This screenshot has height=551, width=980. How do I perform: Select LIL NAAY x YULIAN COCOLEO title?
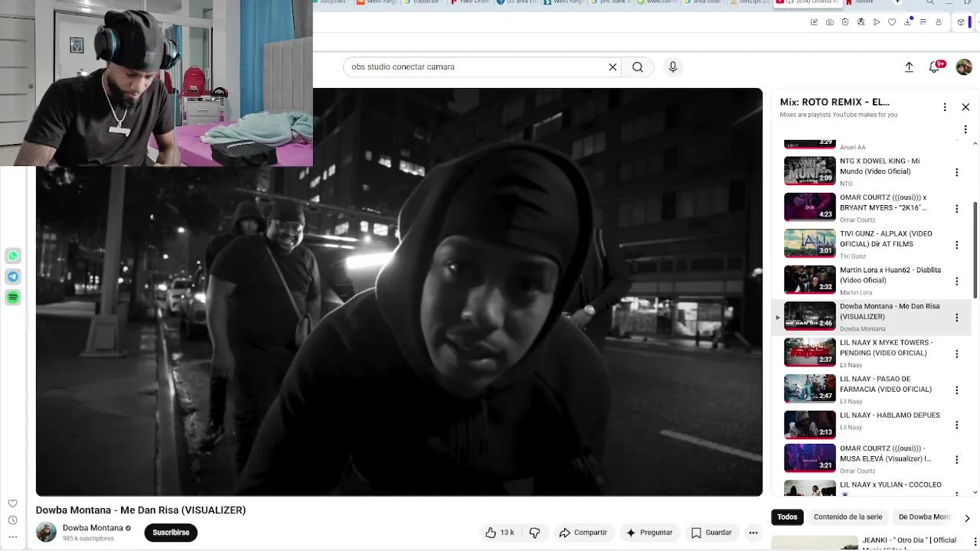point(890,485)
